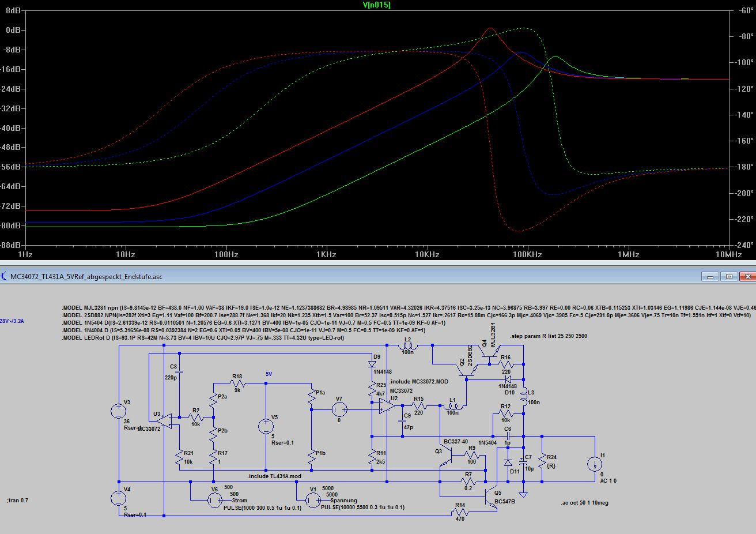Restore the schematic sub-window size
756x534 pixels.
728,277
